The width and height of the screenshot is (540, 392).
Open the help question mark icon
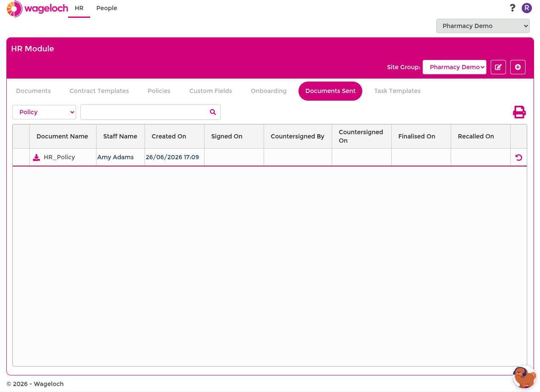pyautogui.click(x=512, y=8)
